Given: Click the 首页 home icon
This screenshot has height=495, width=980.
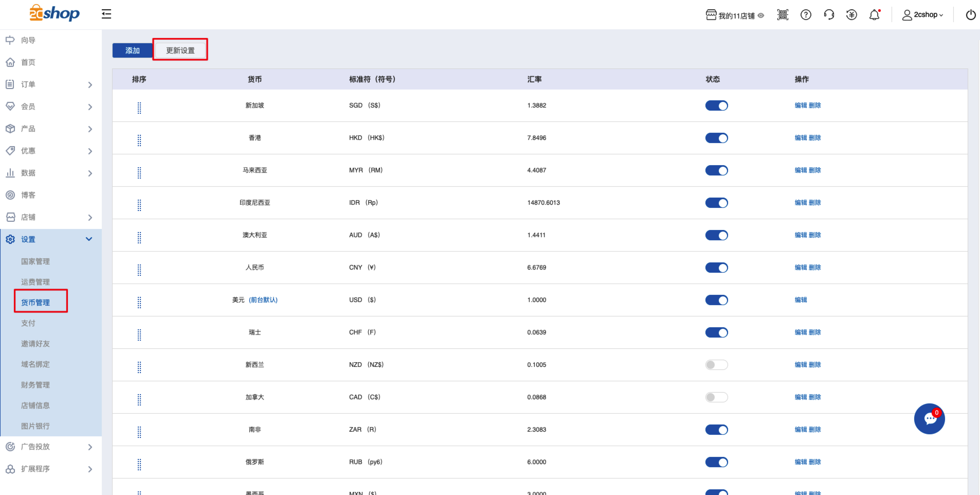Looking at the screenshot, I should click(10, 62).
